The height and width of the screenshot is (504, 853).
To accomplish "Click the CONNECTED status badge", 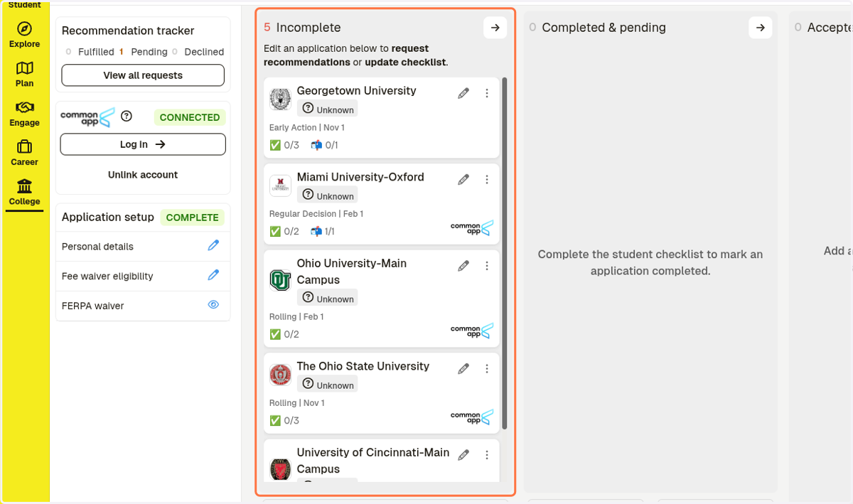I will click(190, 117).
